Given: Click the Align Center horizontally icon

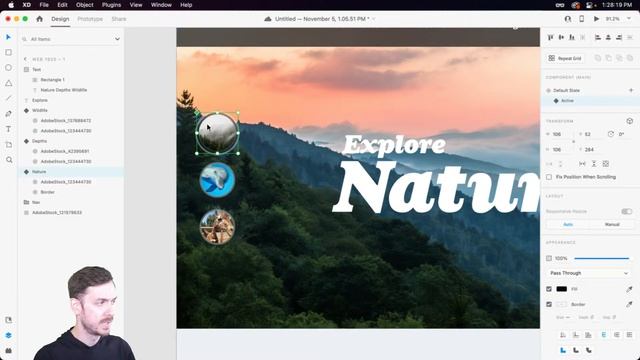Looking at the screenshot, I should [608, 37].
